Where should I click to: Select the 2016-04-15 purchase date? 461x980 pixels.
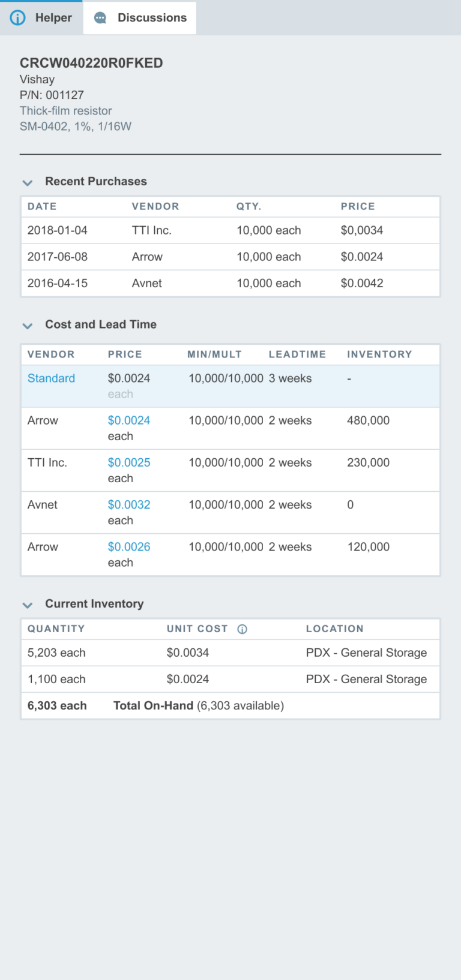click(x=58, y=283)
